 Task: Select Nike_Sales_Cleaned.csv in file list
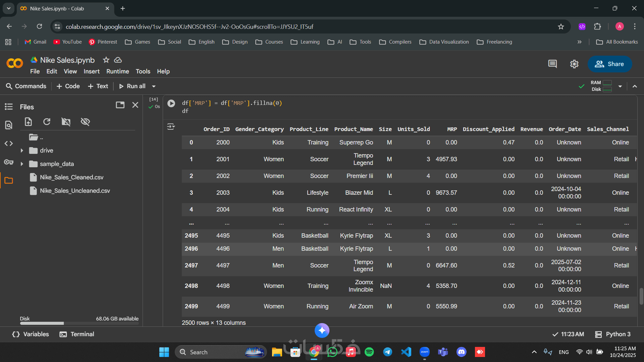point(71,177)
